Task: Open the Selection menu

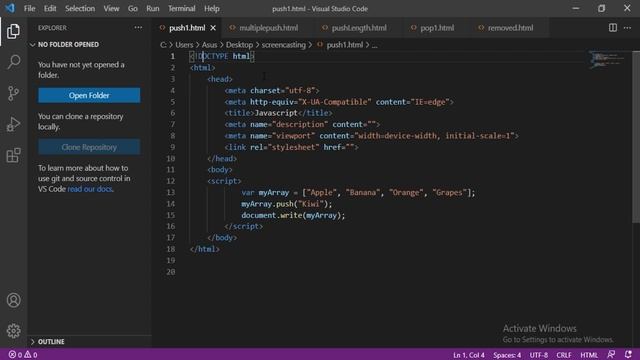Action: (80, 9)
